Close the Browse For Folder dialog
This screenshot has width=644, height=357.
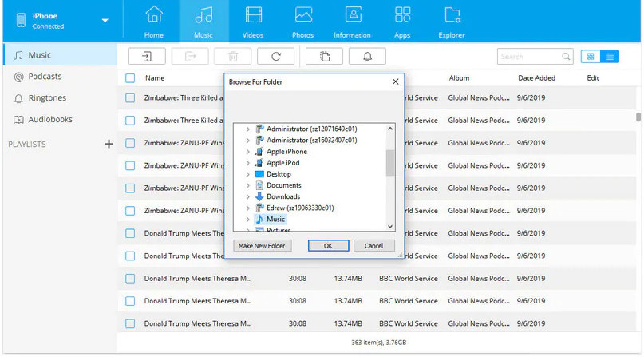pyautogui.click(x=396, y=81)
